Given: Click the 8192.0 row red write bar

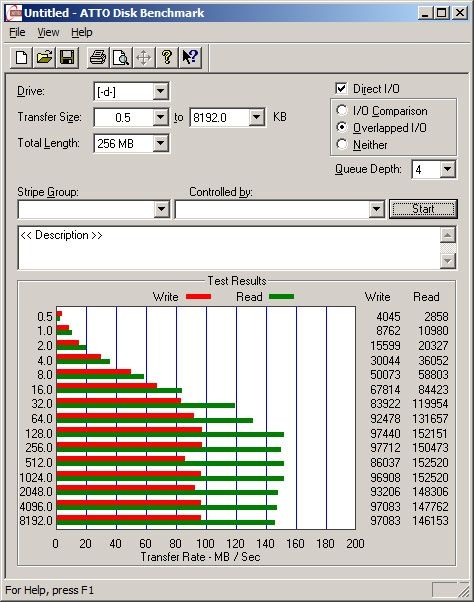Looking at the screenshot, I should click(129, 518).
